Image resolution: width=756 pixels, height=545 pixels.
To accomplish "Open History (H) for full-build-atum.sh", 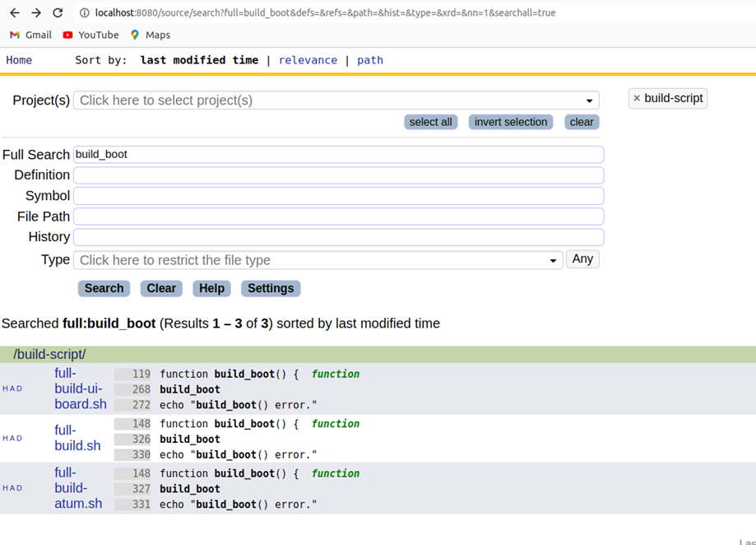I will click(5, 488).
